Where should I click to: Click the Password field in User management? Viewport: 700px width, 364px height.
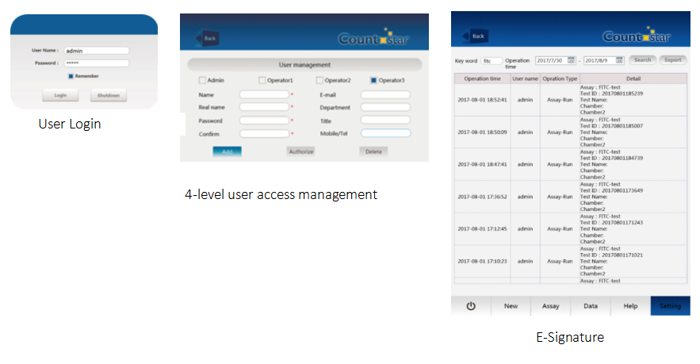264,121
